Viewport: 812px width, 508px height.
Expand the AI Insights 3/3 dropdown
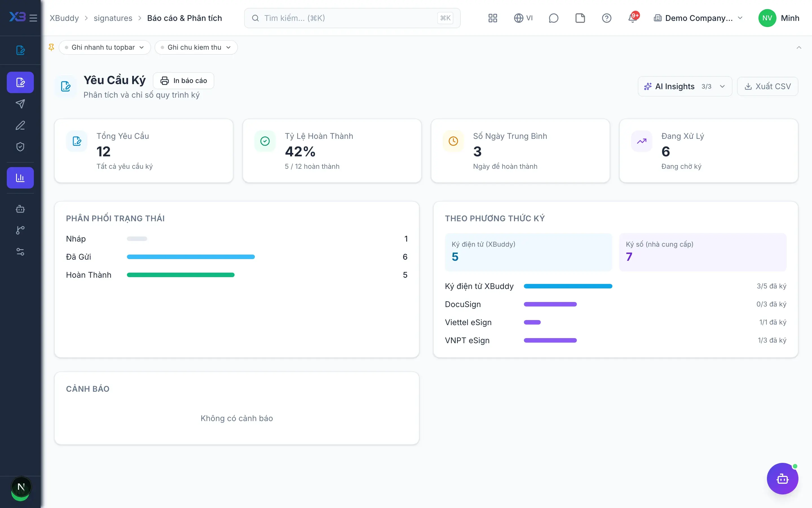[x=685, y=86]
